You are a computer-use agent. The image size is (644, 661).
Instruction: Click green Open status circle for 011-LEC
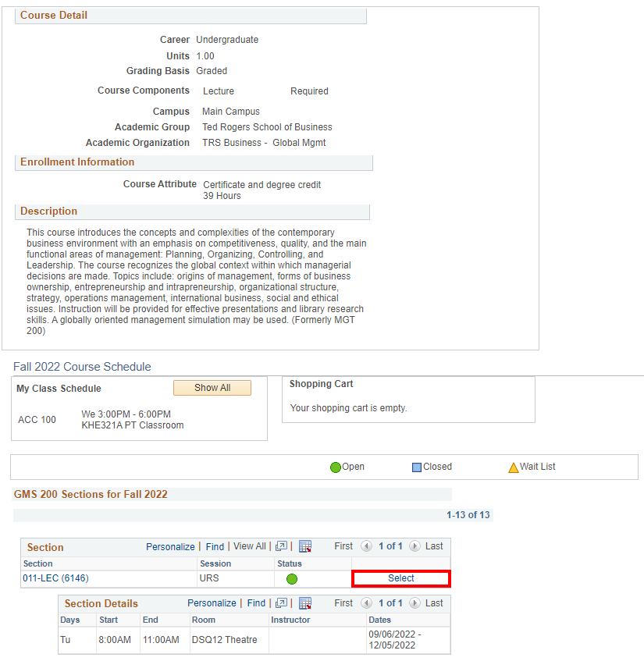click(292, 579)
